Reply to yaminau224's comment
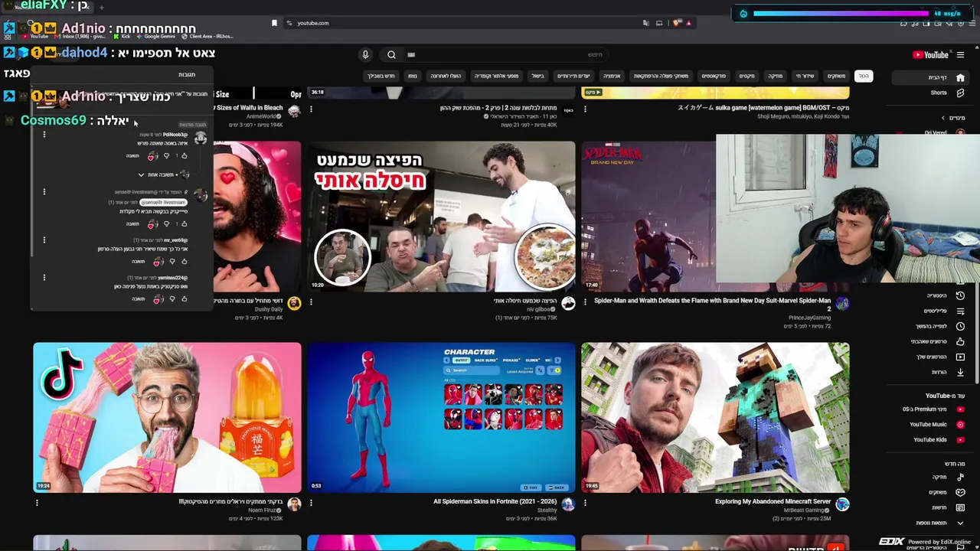This screenshot has width=980, height=551. (x=138, y=299)
